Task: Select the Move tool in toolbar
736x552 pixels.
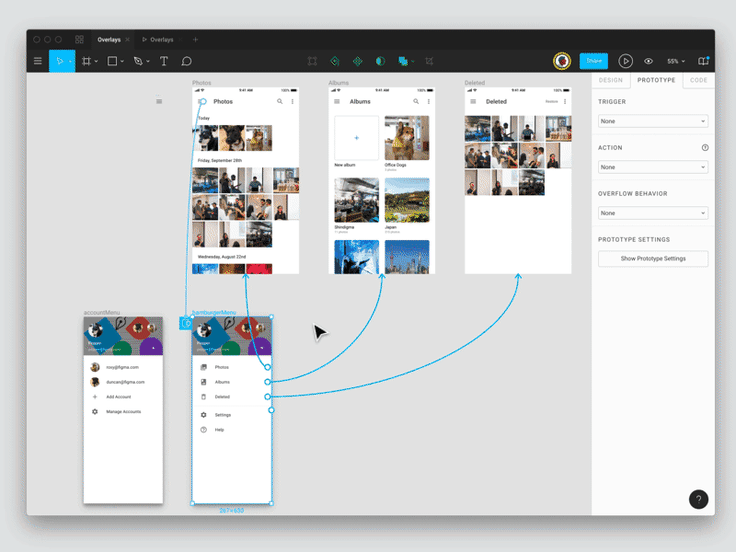Action: click(59, 61)
